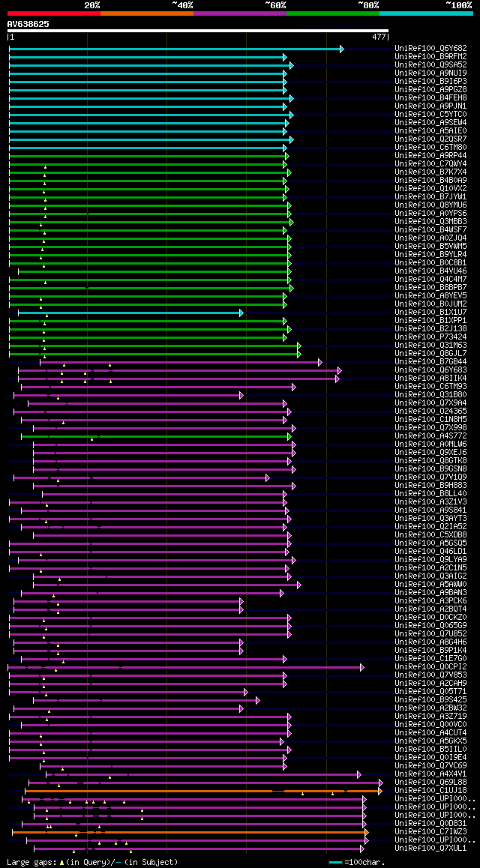Click the orange ~40% legend segment

[x=147, y=13]
